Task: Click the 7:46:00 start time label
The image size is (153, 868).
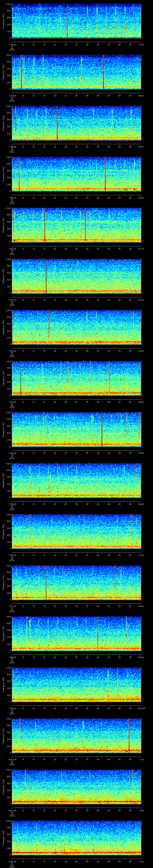Action: click(12, 44)
